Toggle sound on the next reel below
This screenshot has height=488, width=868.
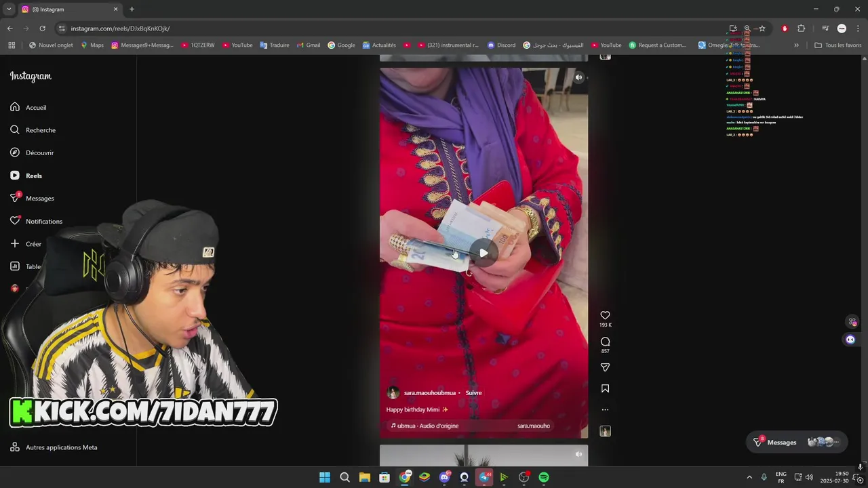click(578, 454)
